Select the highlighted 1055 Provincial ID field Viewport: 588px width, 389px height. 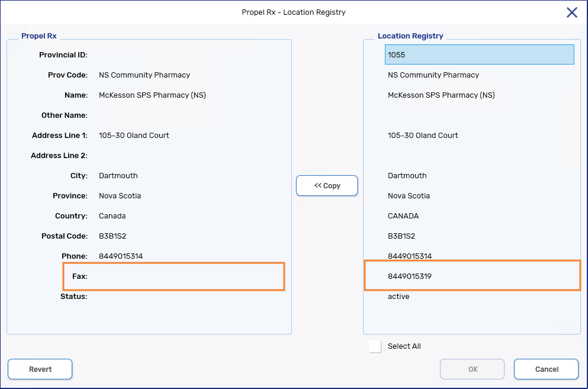479,54
